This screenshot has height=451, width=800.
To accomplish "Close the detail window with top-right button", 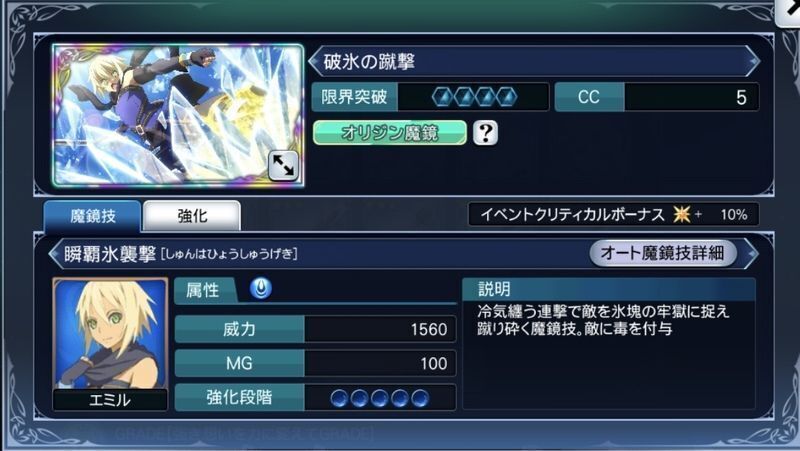I will 788,11.
